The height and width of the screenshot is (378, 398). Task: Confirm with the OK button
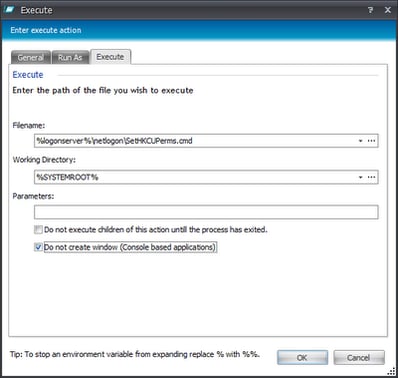click(302, 358)
